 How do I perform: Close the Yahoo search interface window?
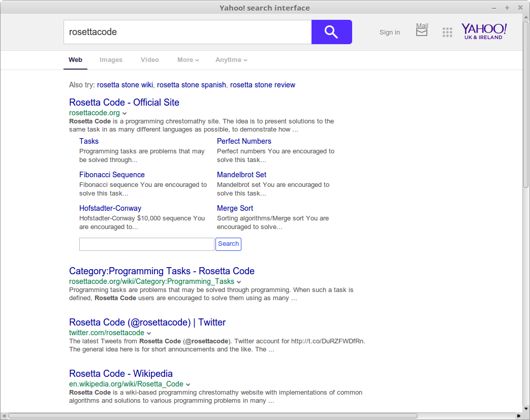point(520,8)
